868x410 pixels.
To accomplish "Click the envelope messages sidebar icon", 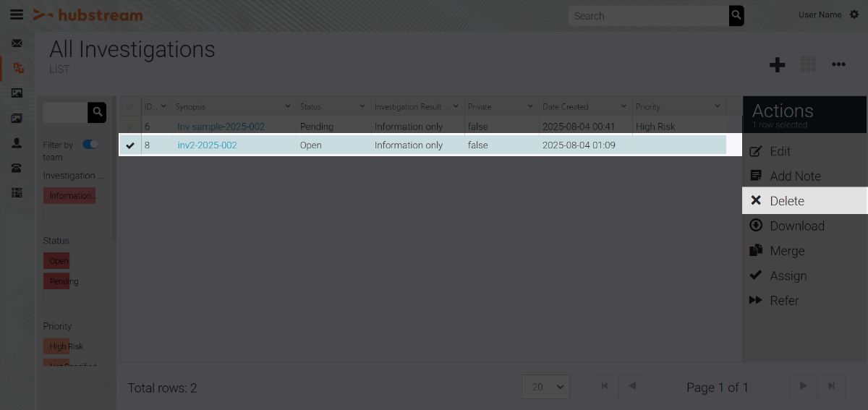I will tap(17, 43).
